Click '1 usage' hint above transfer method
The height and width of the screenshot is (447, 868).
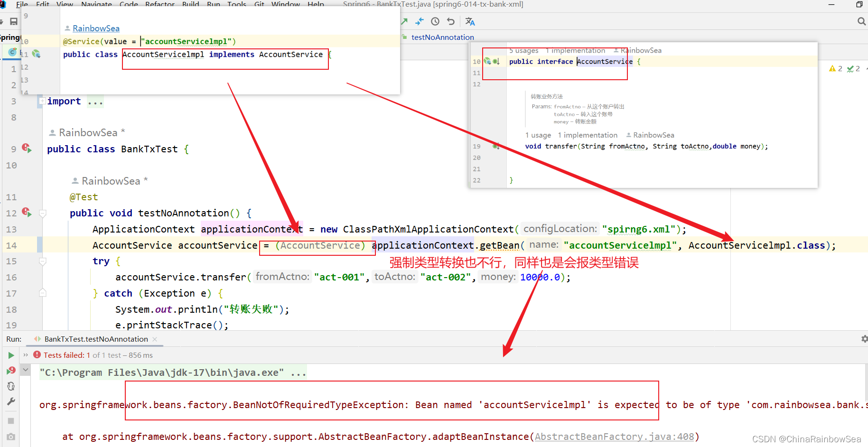(x=538, y=135)
